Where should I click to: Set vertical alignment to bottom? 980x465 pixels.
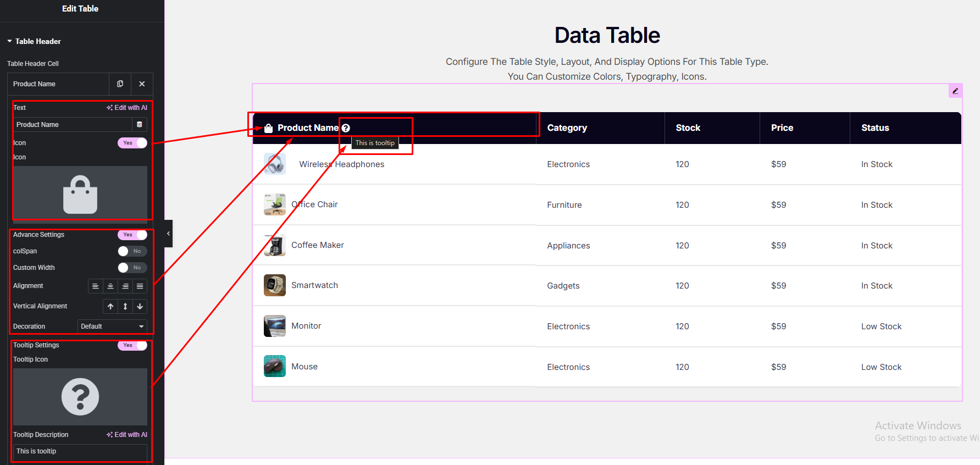pos(140,307)
